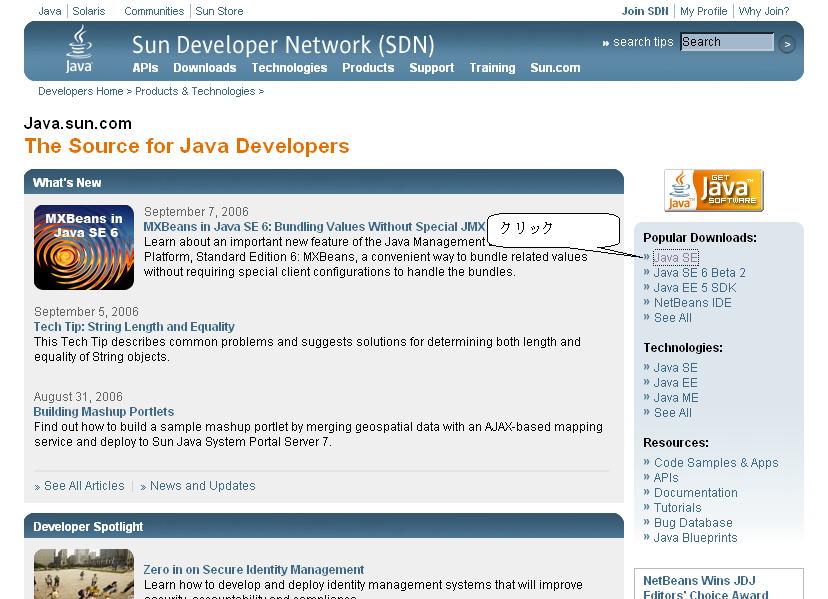The width and height of the screenshot is (828, 599).
Task: Download Java SE 6 Beta 2
Action: point(700,273)
